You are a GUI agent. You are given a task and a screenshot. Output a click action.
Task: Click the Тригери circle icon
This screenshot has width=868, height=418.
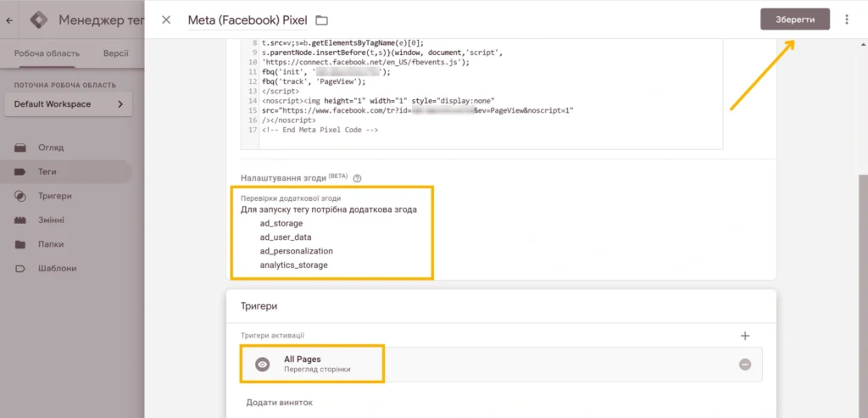pos(20,196)
